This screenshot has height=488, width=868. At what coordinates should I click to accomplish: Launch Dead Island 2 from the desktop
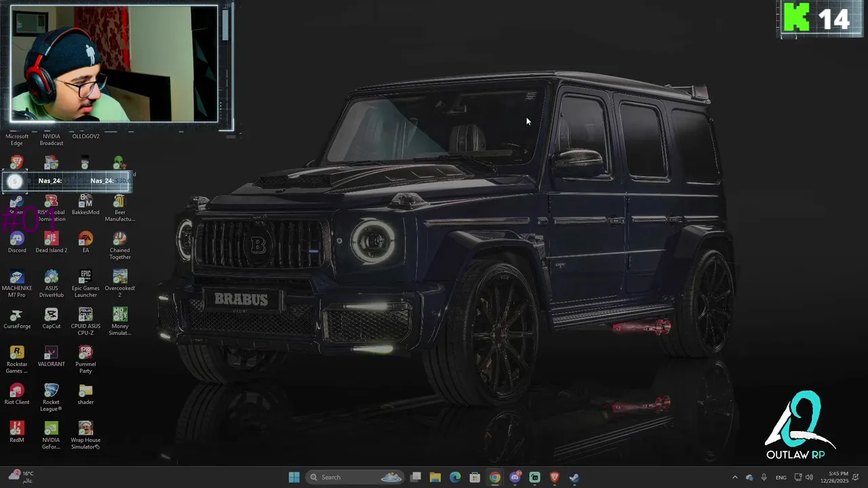(x=51, y=243)
